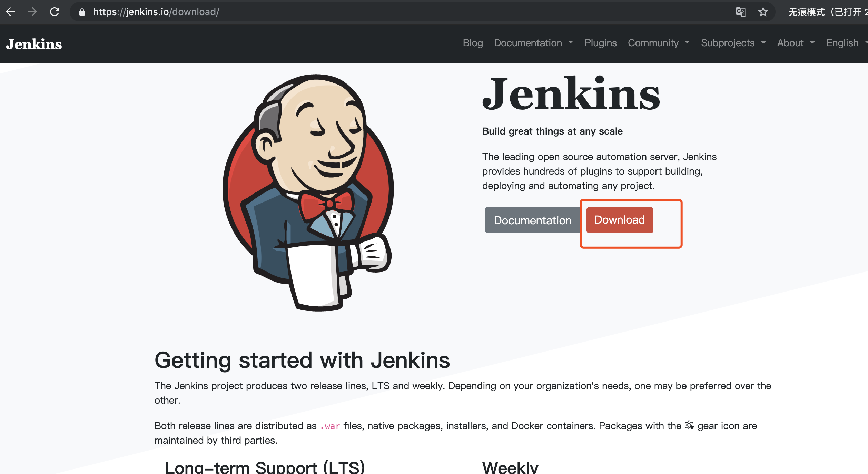The image size is (868, 474).
Task: Expand the Subprojects dropdown menu
Action: 733,43
